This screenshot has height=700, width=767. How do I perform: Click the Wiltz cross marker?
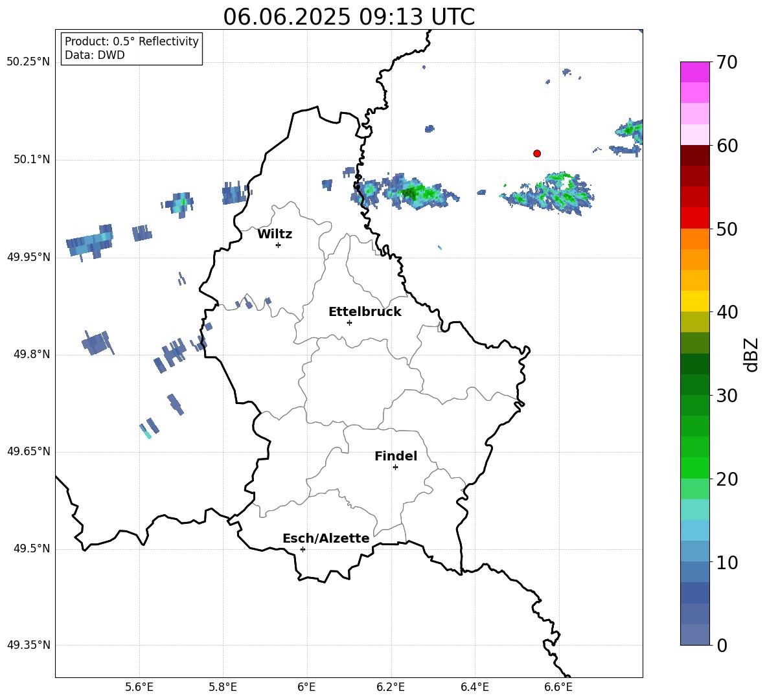click(279, 245)
